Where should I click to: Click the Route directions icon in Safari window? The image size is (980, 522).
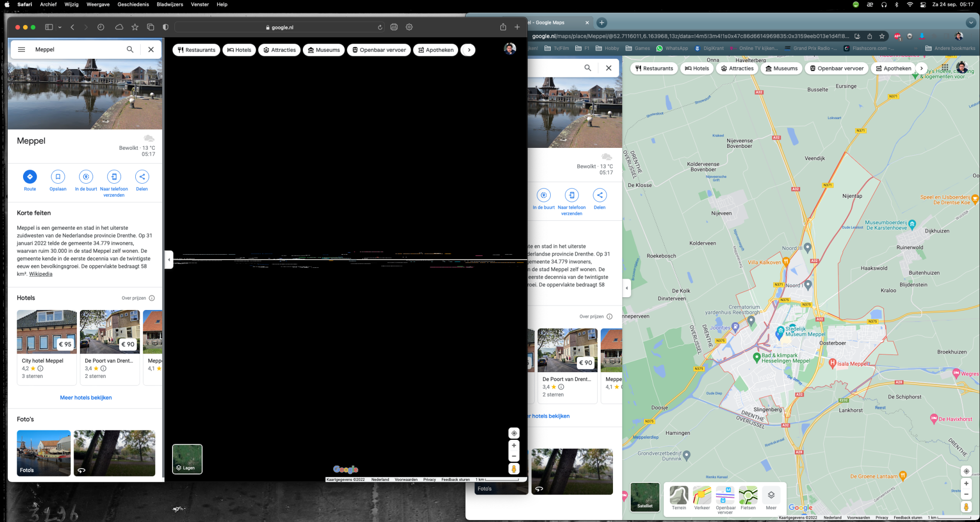30,177
